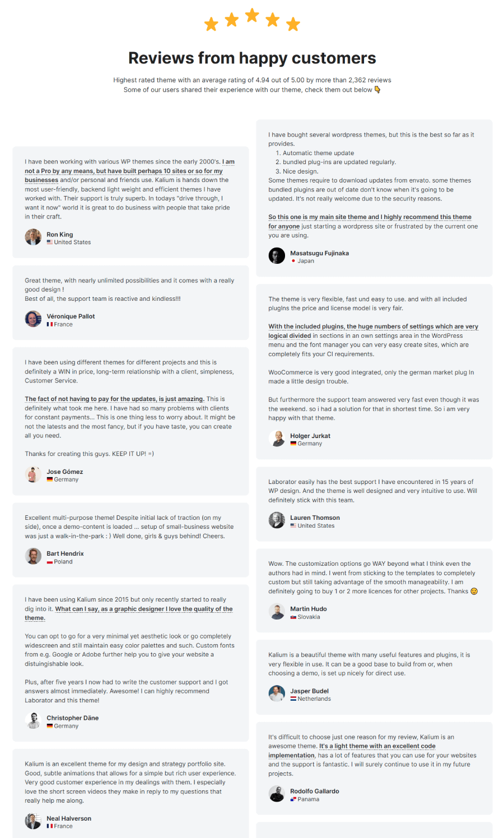504x838 pixels.
Task: Click Véronique Pallot's profile picture
Action: (33, 319)
